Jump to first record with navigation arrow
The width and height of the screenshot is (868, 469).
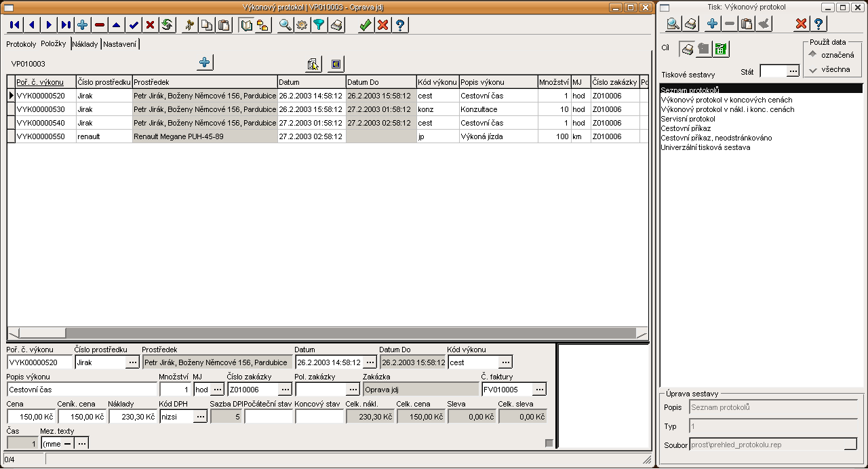click(15, 25)
